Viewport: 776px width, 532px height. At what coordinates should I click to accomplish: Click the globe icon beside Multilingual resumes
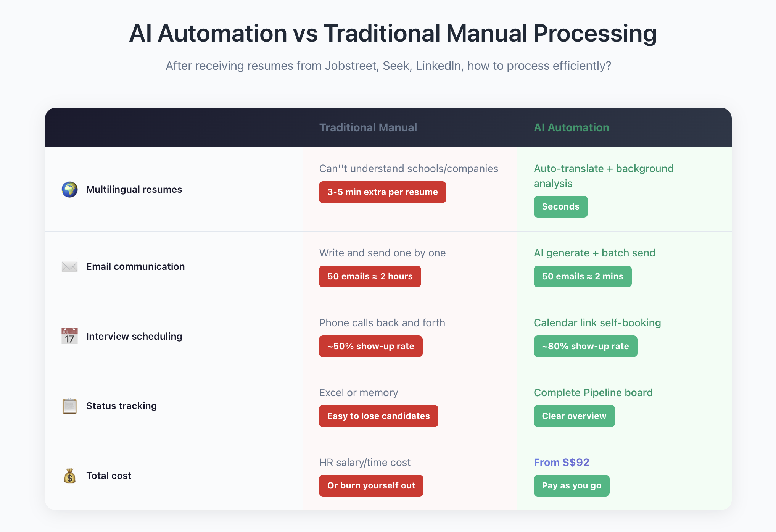[69, 189]
